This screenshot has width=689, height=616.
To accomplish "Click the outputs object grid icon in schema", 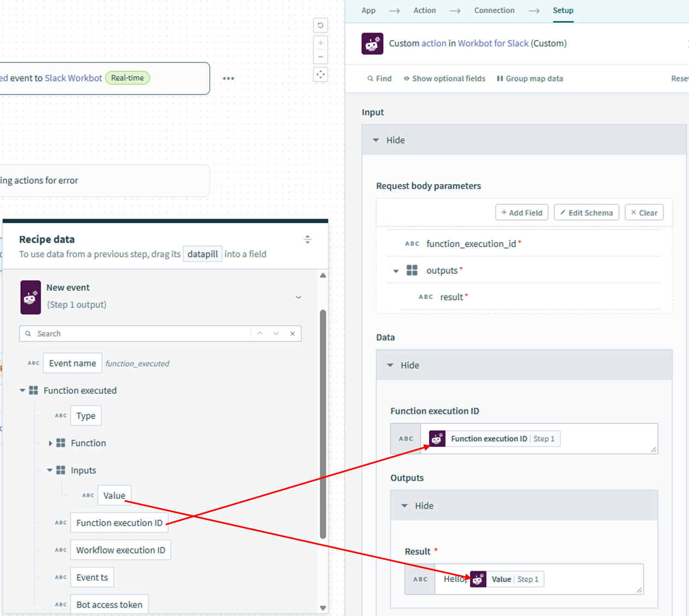I will pos(412,270).
